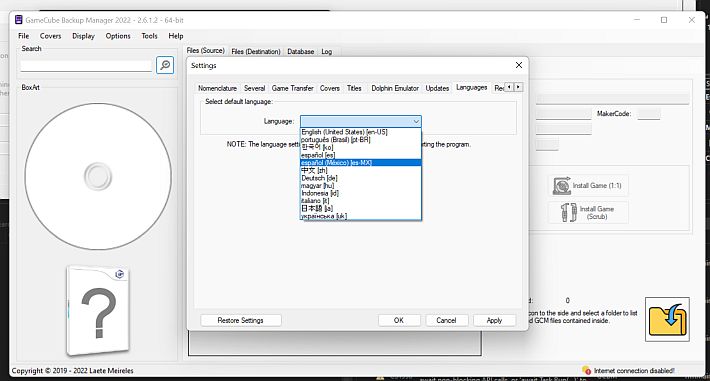This screenshot has width=710, height=381.
Task: Collapse the Language combo box dropdown
Action: point(416,121)
